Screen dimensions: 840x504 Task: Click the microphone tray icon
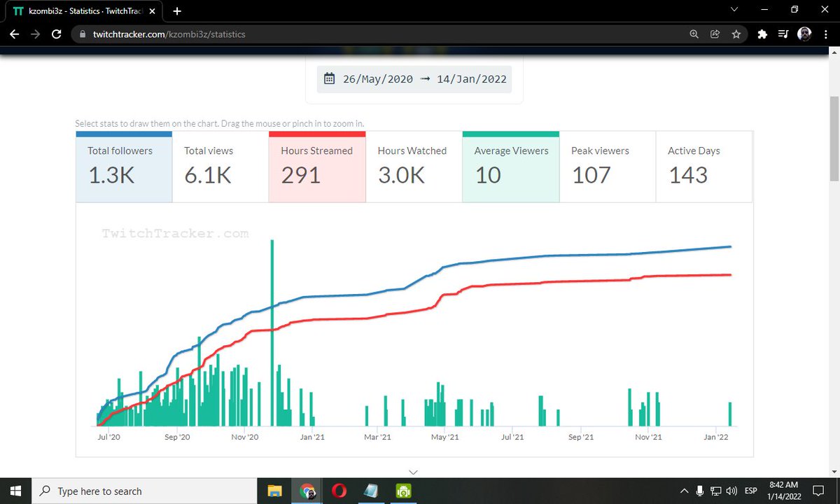700,491
